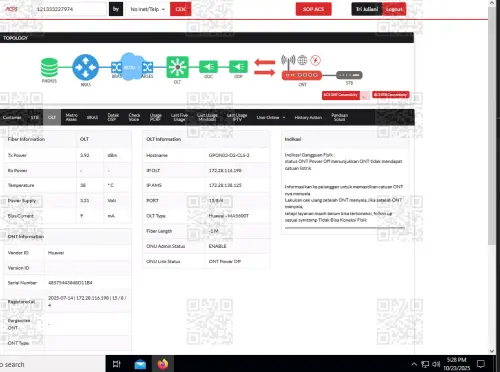Switch to the STB tab
Screen dimensions: 500x372
pyautogui.click(x=35, y=117)
